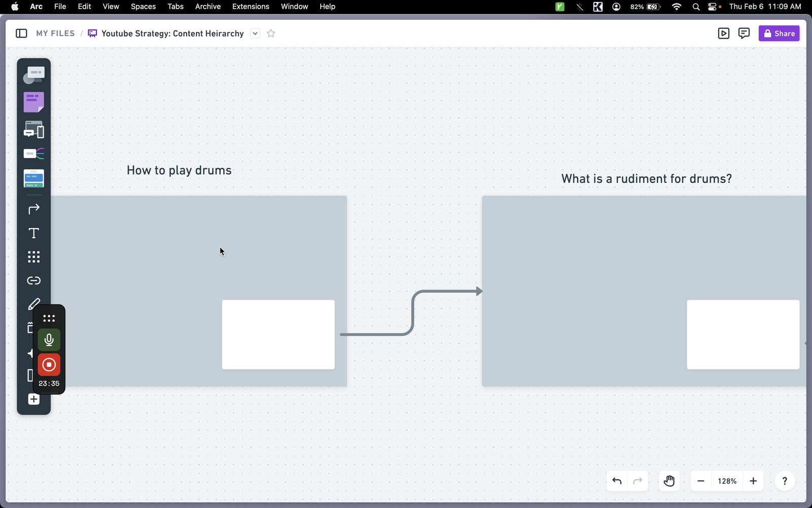This screenshot has height=508, width=812.
Task: Toggle the left sidebar panel
Action: point(21,34)
